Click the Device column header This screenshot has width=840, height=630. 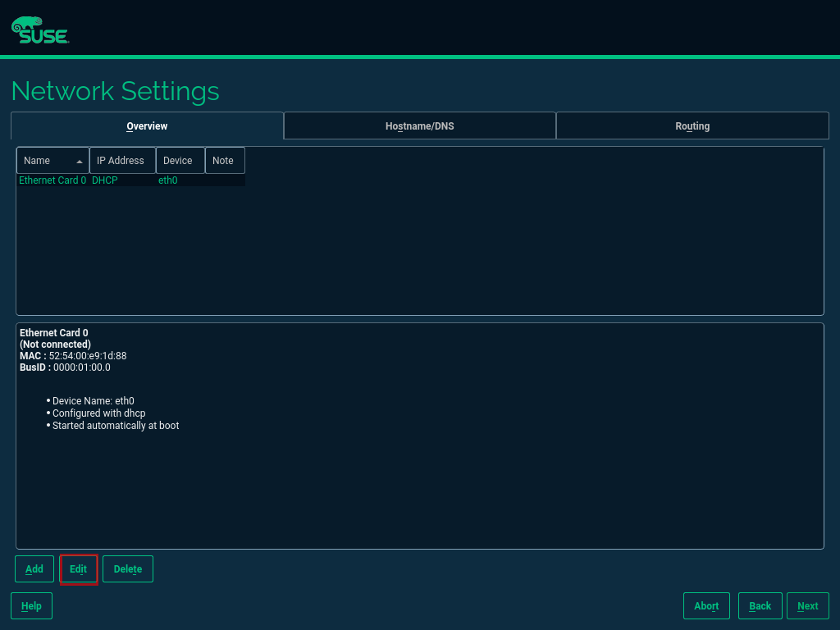coord(179,160)
